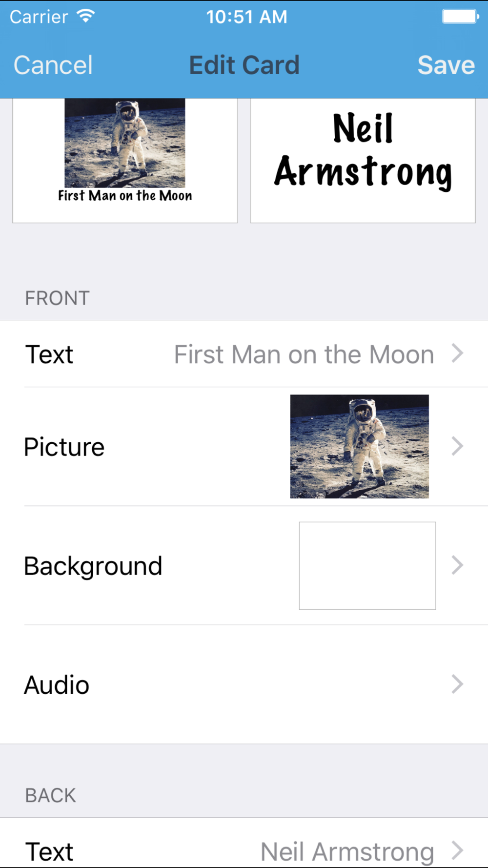
Task: Edit the First Man on the Moon text
Action: pyautogui.click(x=304, y=354)
